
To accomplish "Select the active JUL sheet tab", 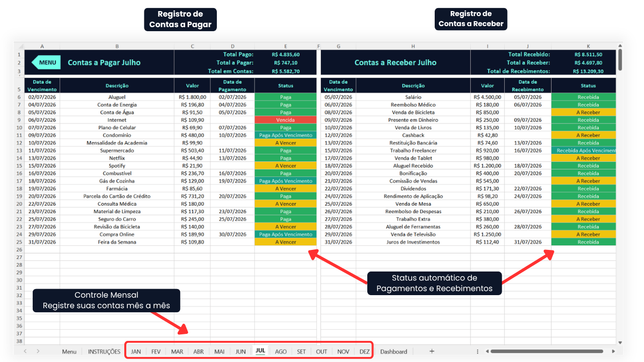I will (260, 351).
